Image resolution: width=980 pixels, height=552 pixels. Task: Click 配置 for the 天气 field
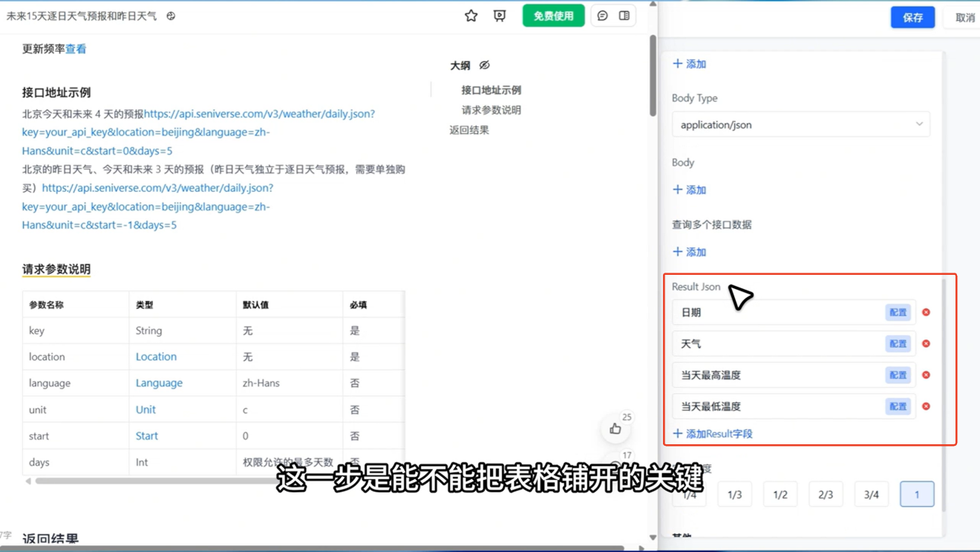click(x=898, y=343)
